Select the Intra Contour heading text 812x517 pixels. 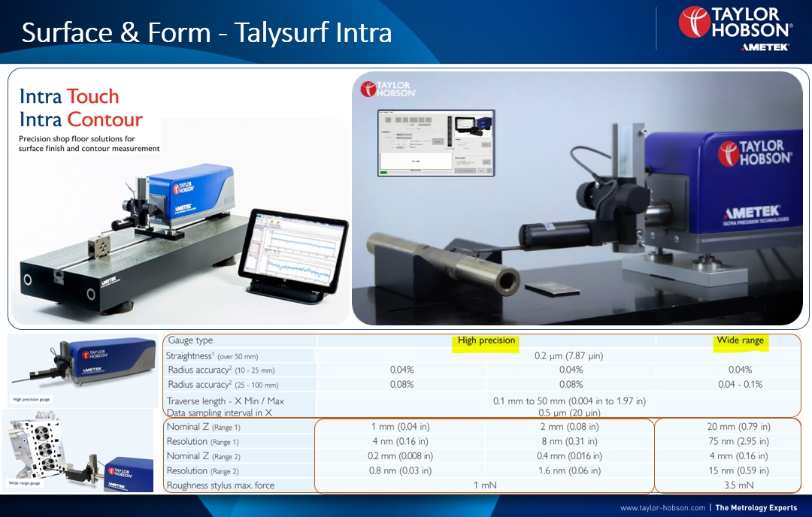pyautogui.click(x=80, y=119)
